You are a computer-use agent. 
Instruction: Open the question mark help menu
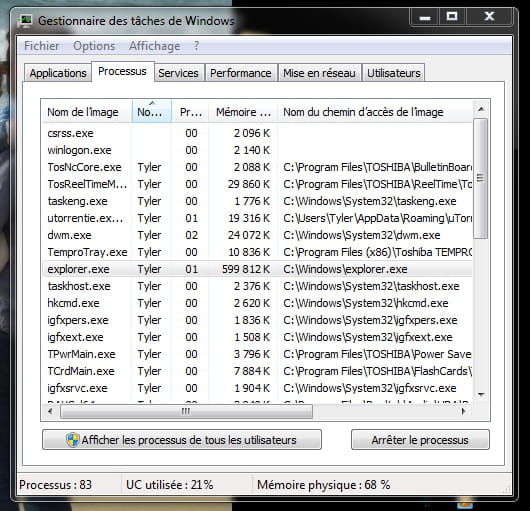(x=196, y=46)
